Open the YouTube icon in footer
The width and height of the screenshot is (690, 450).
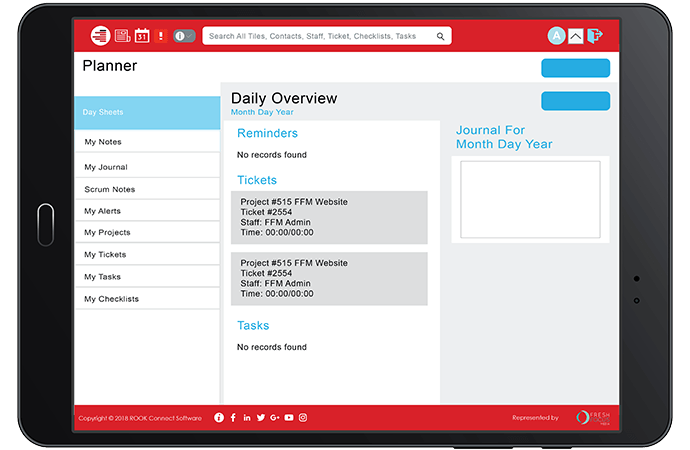289,417
